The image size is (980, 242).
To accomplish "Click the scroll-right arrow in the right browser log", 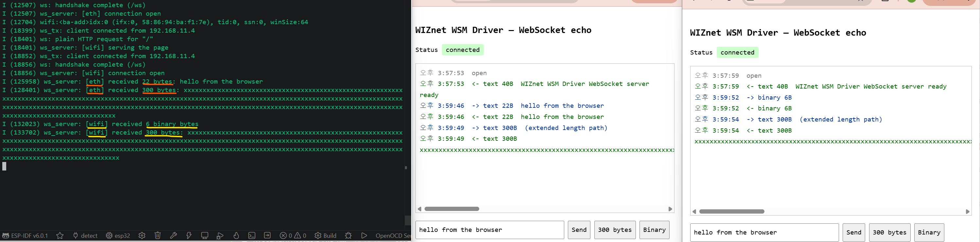I will click(x=968, y=212).
